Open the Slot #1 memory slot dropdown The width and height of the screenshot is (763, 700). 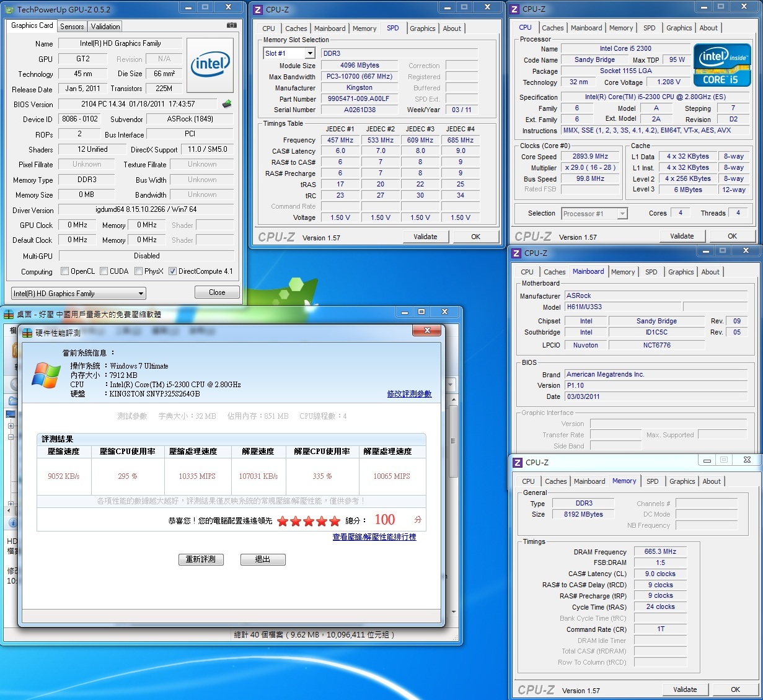point(289,53)
